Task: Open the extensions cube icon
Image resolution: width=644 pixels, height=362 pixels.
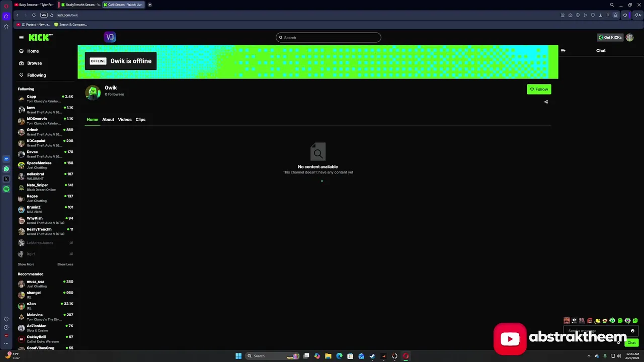Action: pos(625,15)
